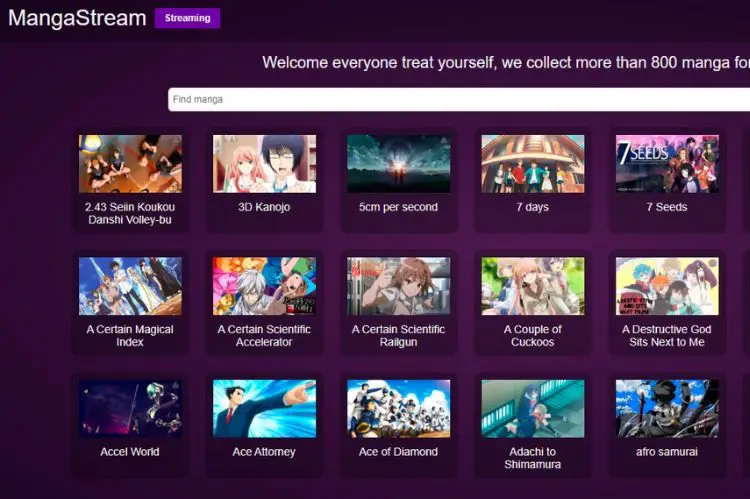Focus the Find manga search field
Viewport: 750px width, 499px height.
tap(459, 100)
